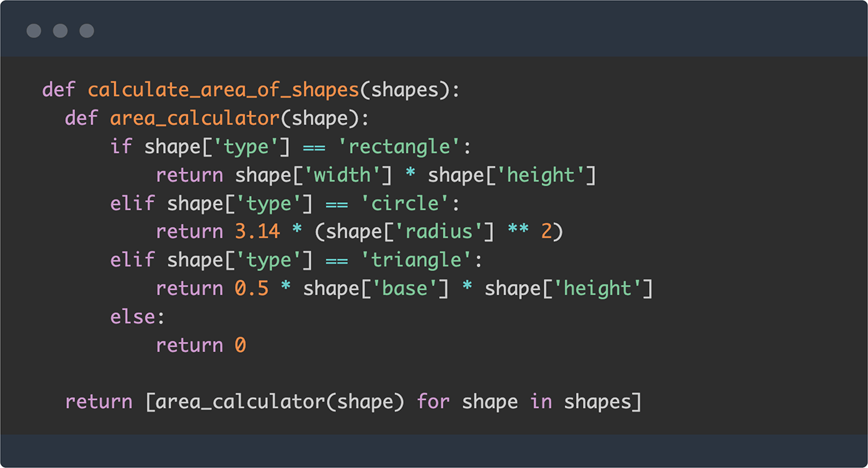Click the leftmost window control dot
Image resolution: width=868 pixels, height=468 pixels.
(33, 30)
